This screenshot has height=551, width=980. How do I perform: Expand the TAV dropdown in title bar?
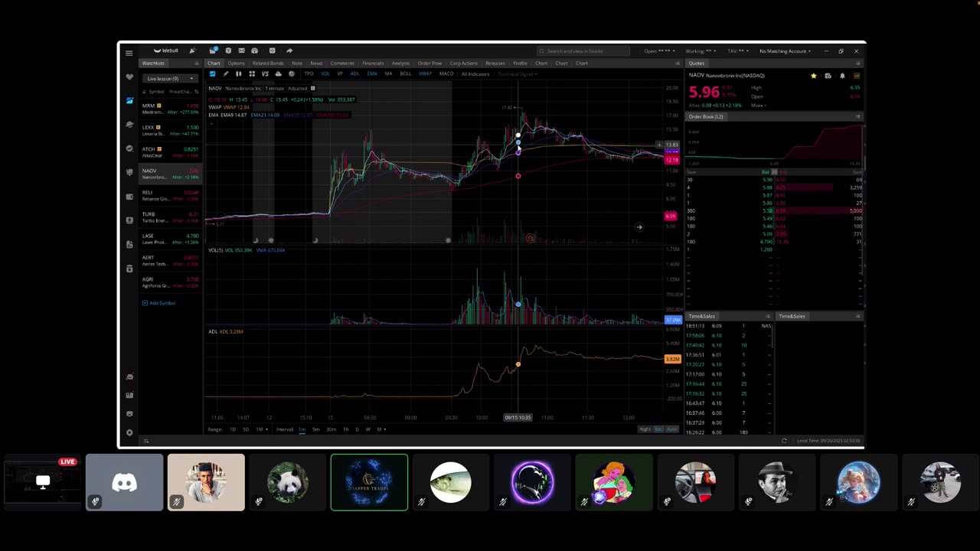click(738, 51)
